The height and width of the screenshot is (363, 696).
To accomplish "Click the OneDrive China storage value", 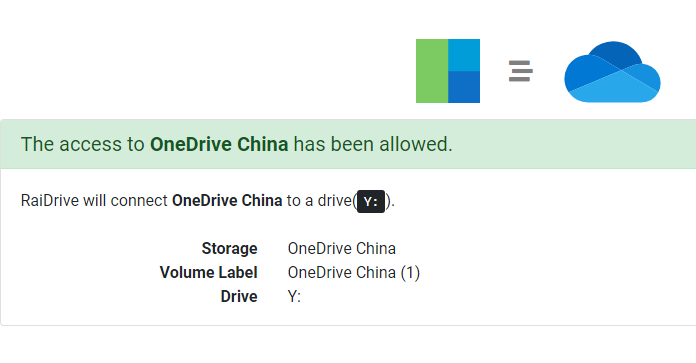I will point(342,249).
